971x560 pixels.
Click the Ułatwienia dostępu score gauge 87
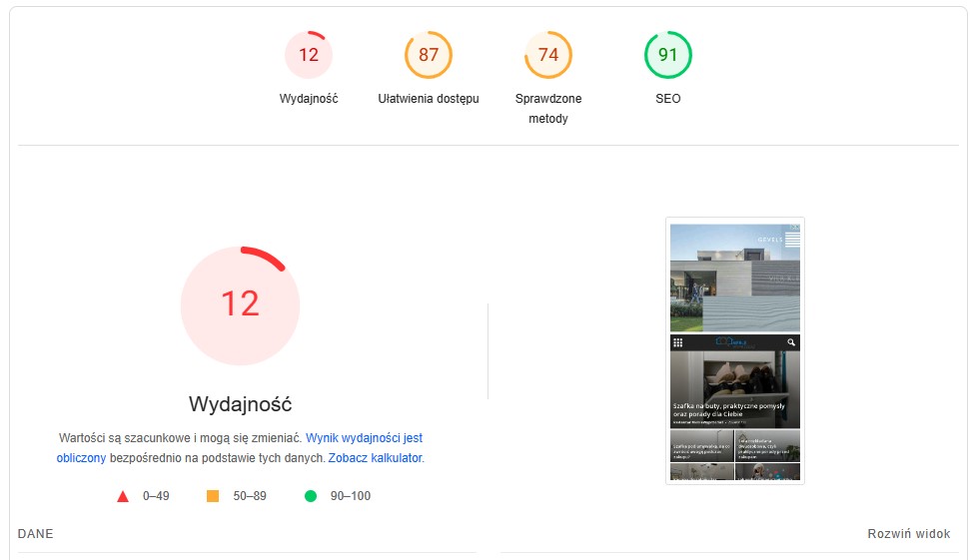(x=429, y=55)
